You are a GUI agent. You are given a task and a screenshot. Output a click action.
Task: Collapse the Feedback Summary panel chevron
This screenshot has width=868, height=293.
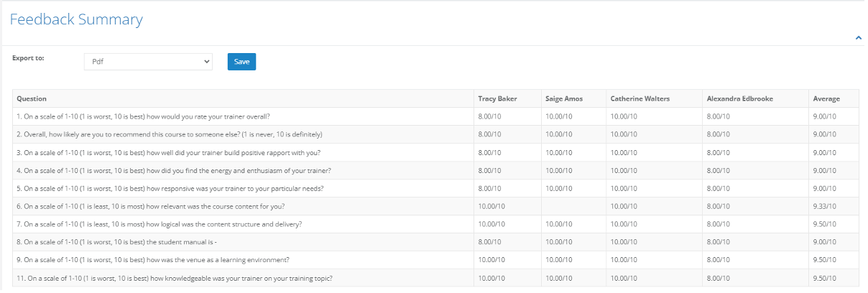(x=859, y=38)
